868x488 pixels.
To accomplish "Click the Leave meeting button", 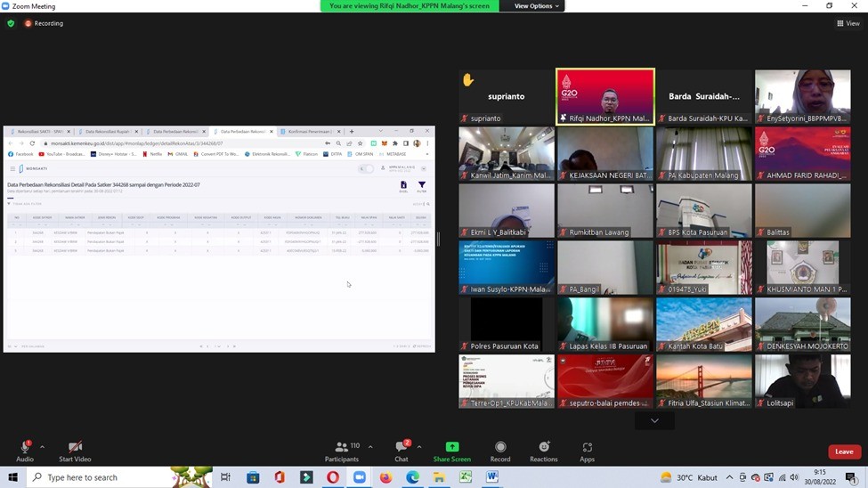I will [x=844, y=451].
